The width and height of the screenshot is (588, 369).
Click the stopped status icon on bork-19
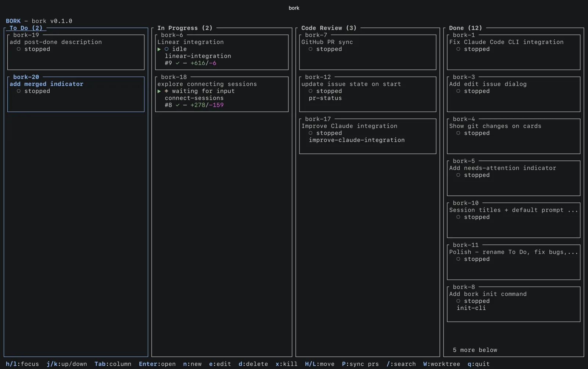tap(19, 49)
